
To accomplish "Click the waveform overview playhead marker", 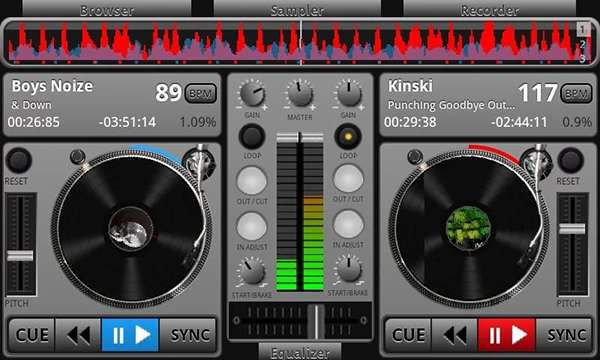I will (301, 42).
